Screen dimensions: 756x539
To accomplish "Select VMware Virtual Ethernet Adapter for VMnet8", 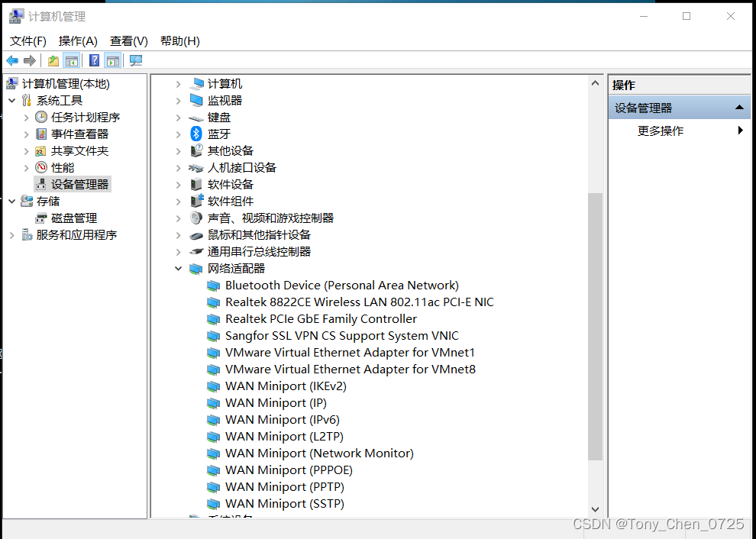I will 350,370.
